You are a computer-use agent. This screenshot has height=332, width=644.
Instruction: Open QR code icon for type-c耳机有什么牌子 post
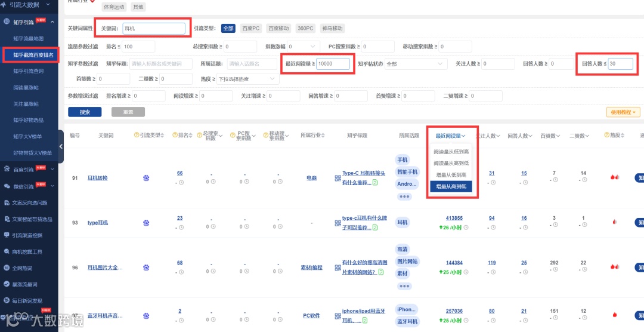coord(338,223)
